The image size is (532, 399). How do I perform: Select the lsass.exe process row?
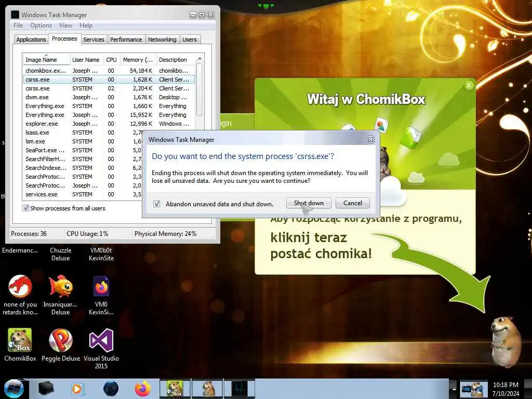83,132
